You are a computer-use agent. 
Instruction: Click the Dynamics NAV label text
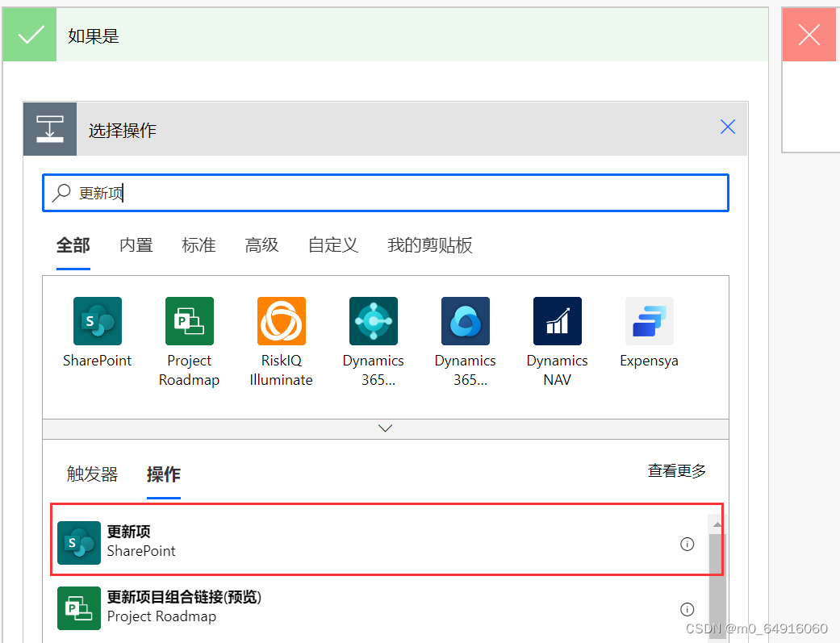557,370
